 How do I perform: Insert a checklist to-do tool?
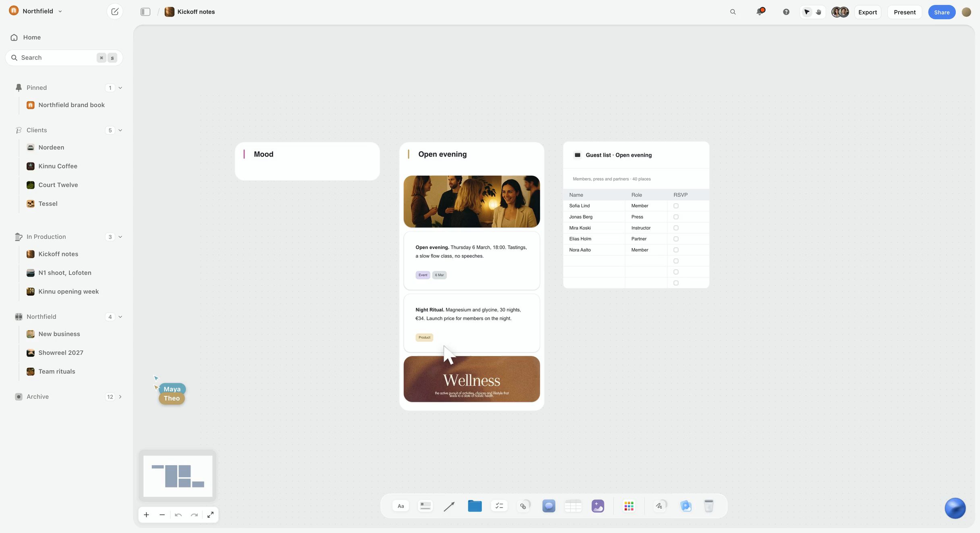click(x=499, y=506)
